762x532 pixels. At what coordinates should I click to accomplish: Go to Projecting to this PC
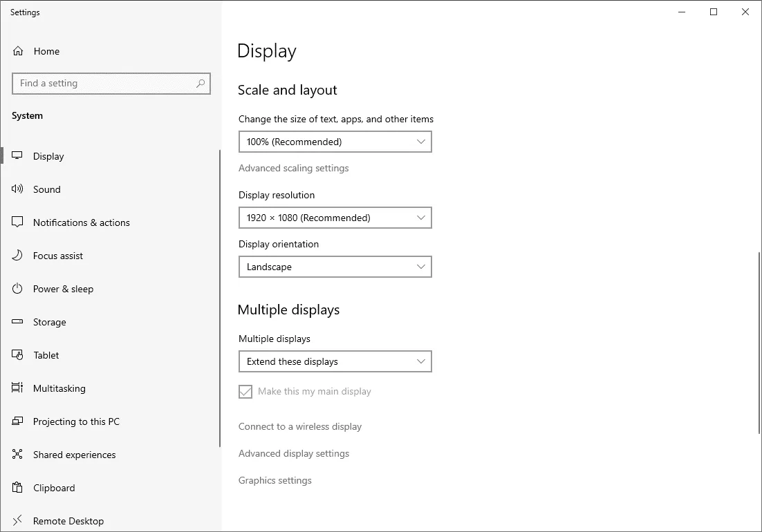(76, 421)
